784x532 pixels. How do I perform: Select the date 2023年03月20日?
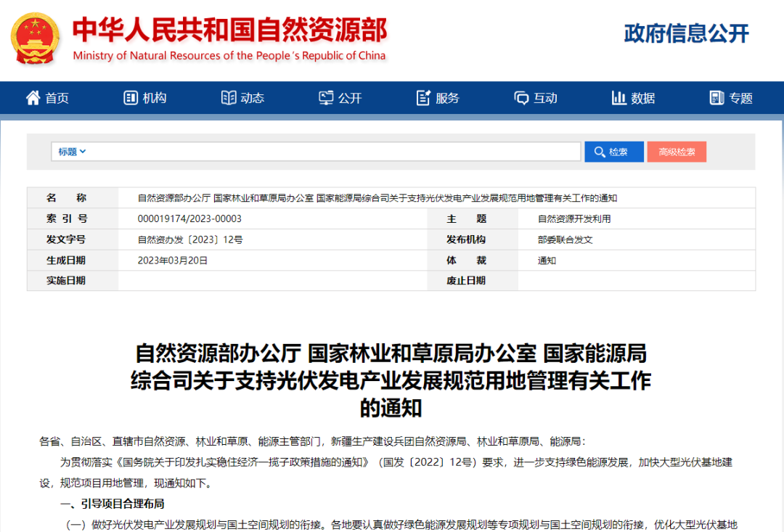(x=173, y=261)
